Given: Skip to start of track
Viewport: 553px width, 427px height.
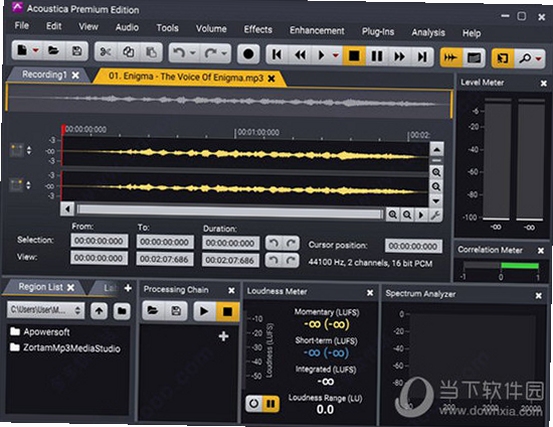Looking at the screenshot, I should click(x=277, y=55).
